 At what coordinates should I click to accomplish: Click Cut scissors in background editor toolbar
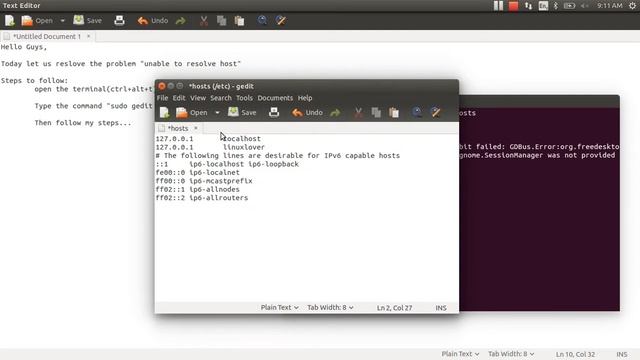click(204, 20)
